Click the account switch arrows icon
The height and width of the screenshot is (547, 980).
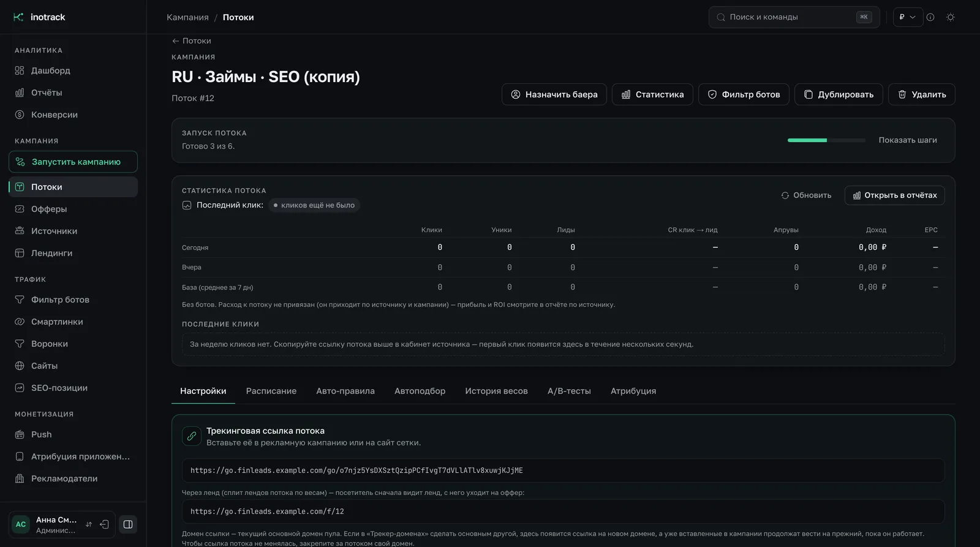click(89, 524)
